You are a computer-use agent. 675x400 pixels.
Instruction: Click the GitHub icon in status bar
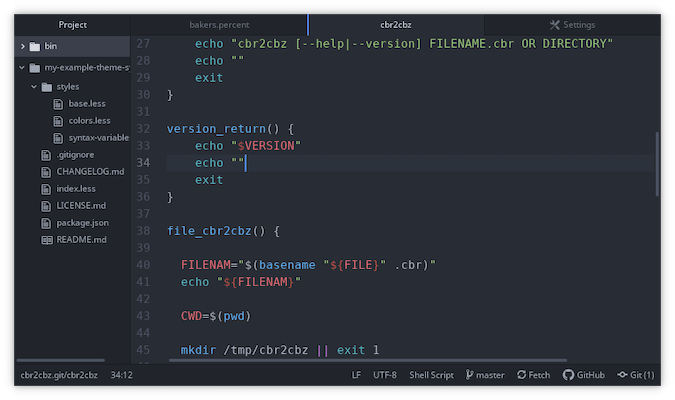click(568, 375)
